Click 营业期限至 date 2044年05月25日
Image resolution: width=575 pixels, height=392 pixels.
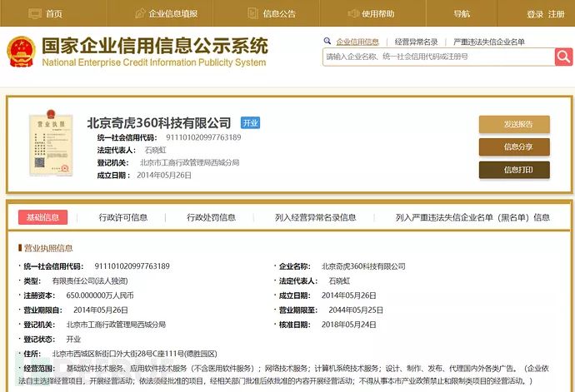pyautogui.click(x=356, y=310)
